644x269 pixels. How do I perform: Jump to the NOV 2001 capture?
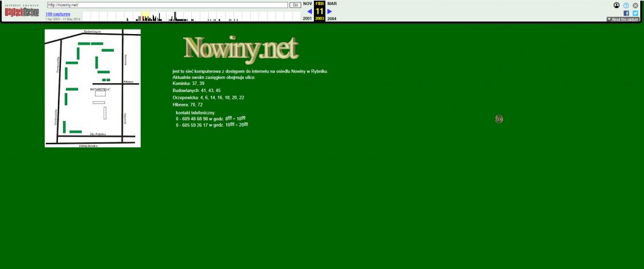click(x=307, y=11)
